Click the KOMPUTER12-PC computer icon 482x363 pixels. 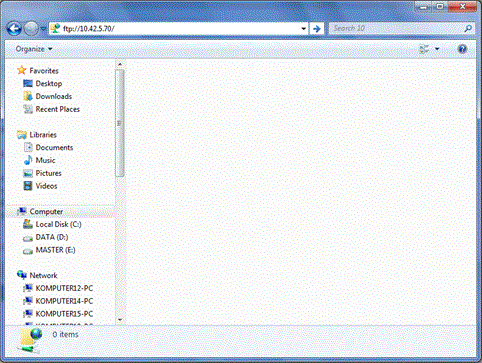(x=28, y=288)
